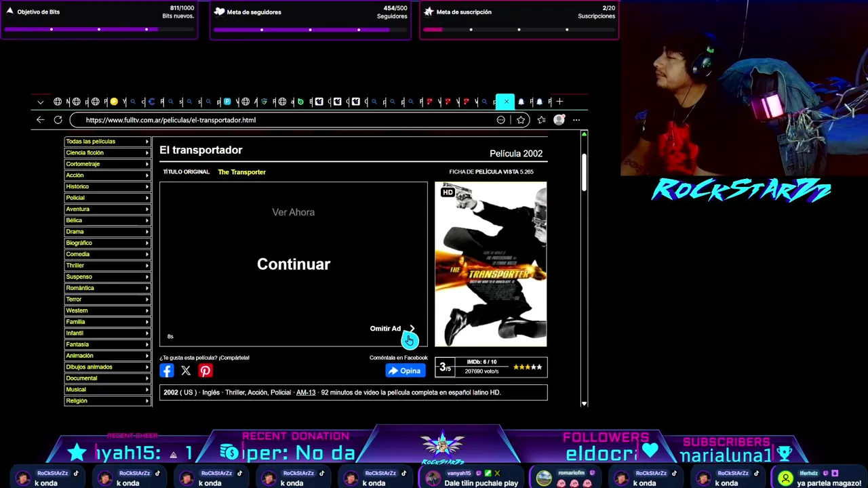Click the IMDb 6 / 10 rating text
The height and width of the screenshot is (488, 868).
pyautogui.click(x=481, y=362)
